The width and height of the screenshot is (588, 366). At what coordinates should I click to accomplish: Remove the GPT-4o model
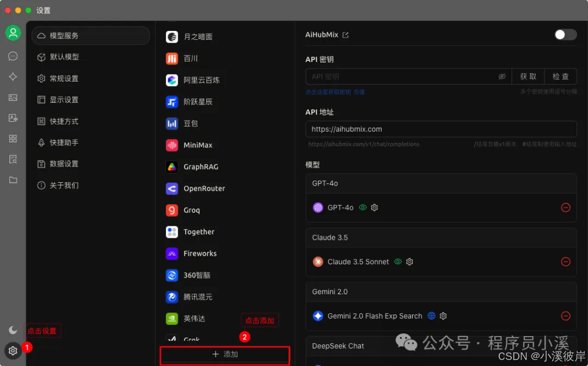(x=566, y=208)
